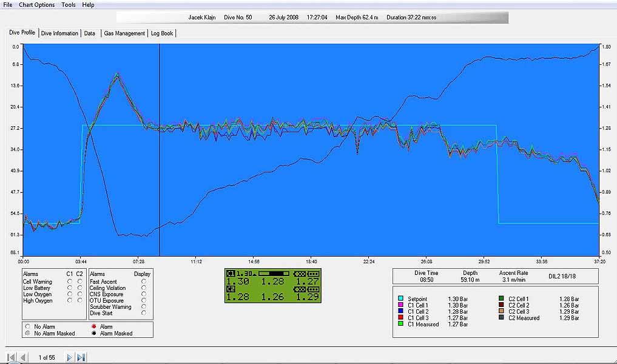Click the Jacek Klajn diver name

tap(202, 18)
